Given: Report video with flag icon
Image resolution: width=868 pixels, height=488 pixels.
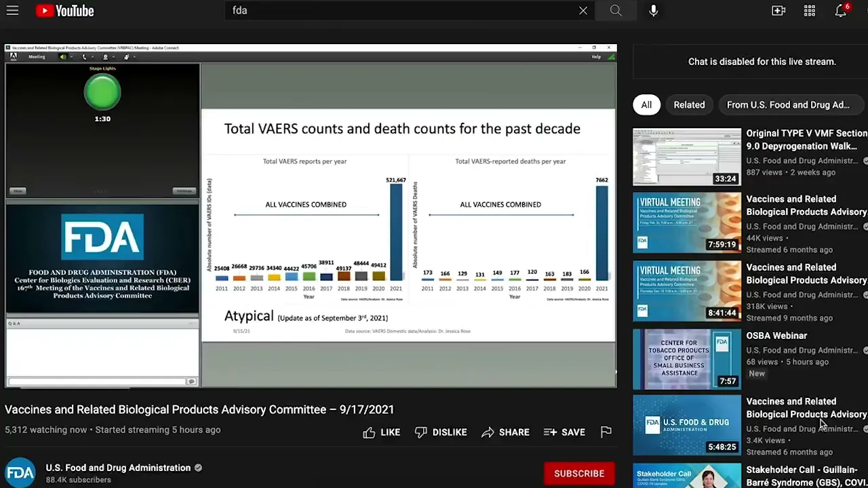Looking at the screenshot, I should point(606,432).
